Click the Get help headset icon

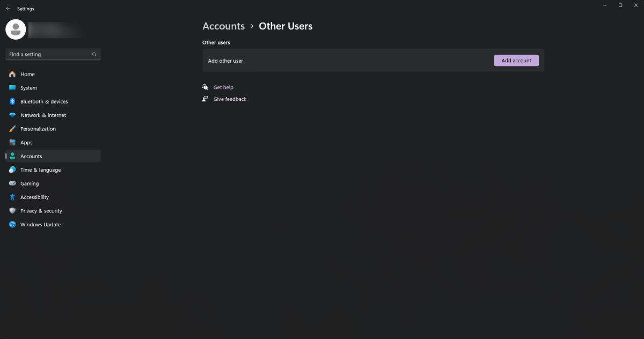click(x=205, y=87)
